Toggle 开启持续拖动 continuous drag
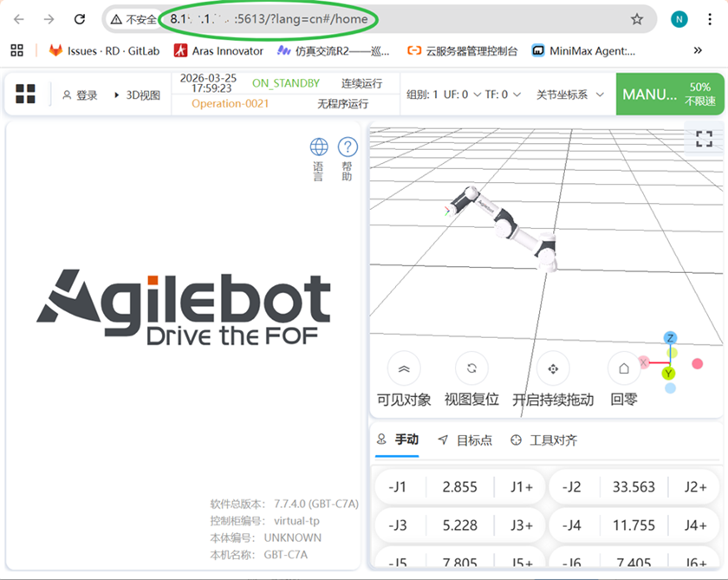The height and width of the screenshot is (580, 728). coord(553,368)
